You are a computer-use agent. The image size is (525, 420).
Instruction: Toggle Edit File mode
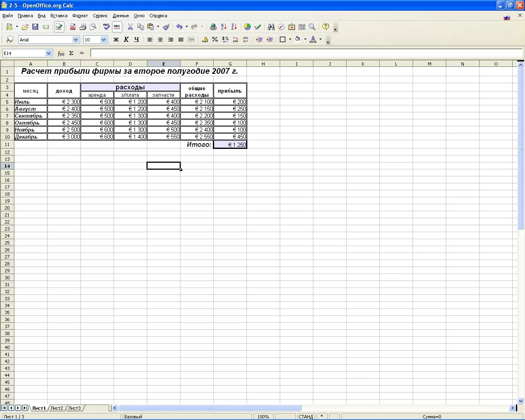[x=59, y=27]
